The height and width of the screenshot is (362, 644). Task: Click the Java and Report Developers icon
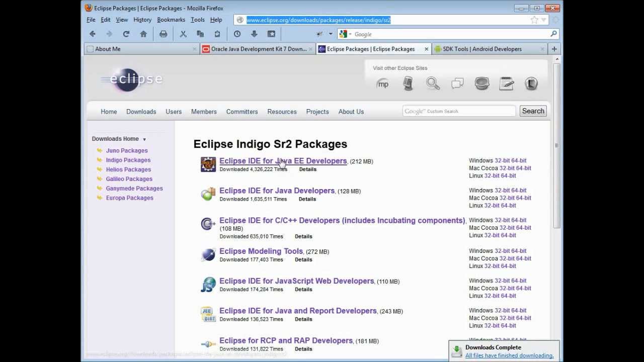click(x=208, y=314)
